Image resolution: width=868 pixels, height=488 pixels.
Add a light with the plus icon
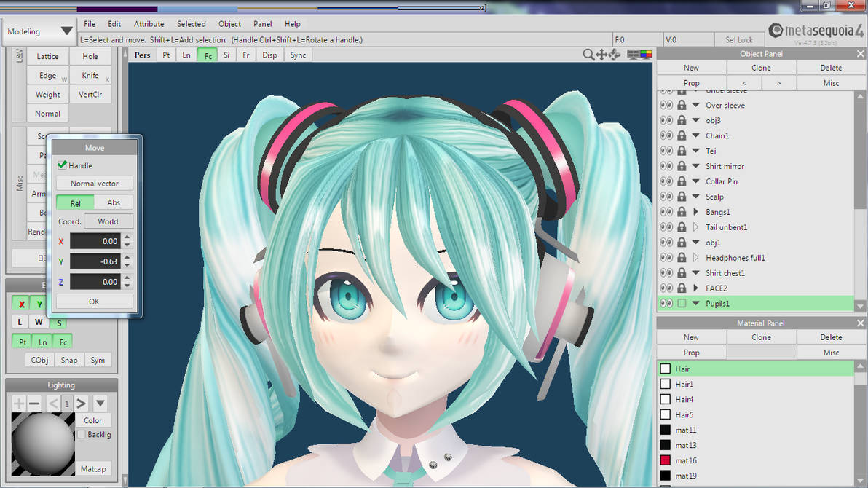19,404
